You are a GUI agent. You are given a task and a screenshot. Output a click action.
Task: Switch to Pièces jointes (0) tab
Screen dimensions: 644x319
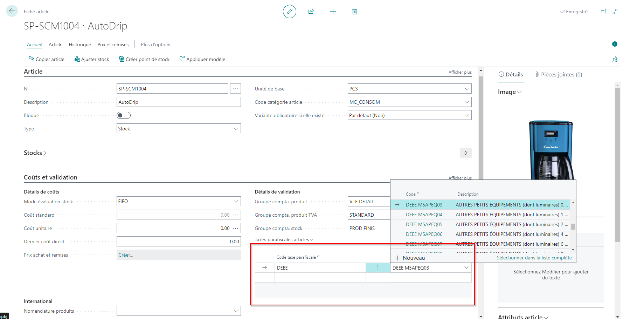559,74
